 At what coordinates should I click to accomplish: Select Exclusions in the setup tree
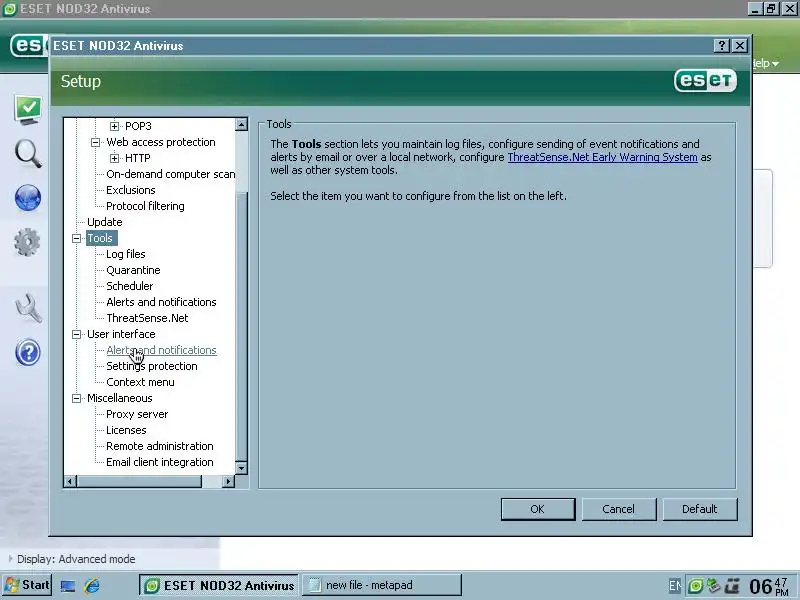click(131, 190)
